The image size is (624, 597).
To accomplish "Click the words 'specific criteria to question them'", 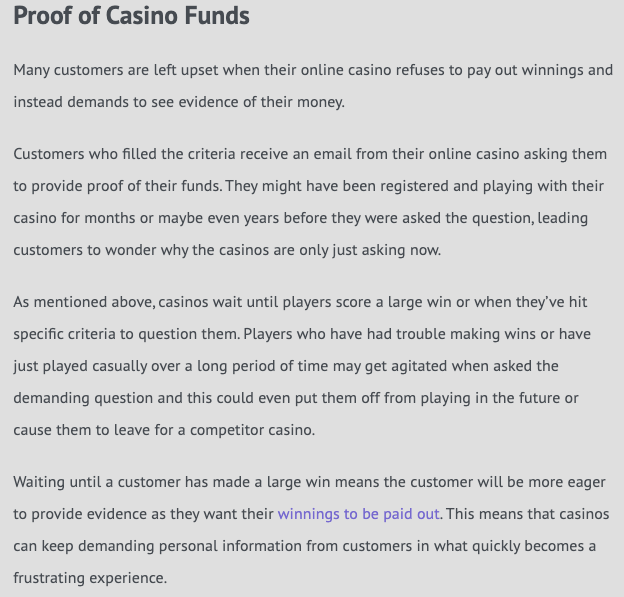I will [126, 334].
